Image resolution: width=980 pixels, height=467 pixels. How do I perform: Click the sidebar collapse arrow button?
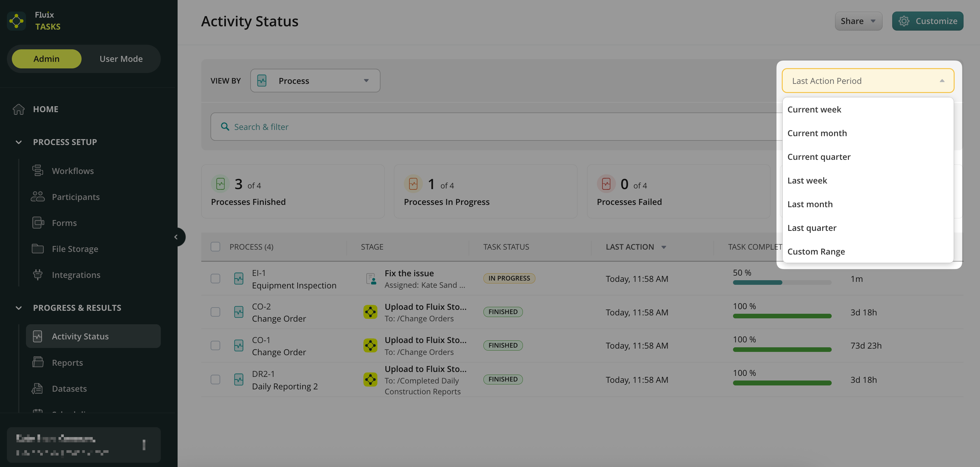click(x=176, y=237)
